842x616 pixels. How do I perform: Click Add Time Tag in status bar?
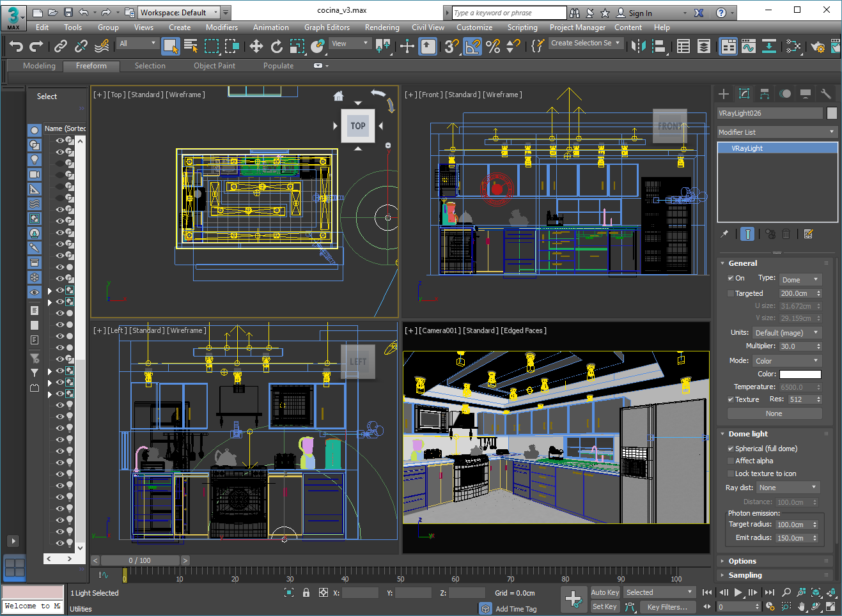point(516,609)
